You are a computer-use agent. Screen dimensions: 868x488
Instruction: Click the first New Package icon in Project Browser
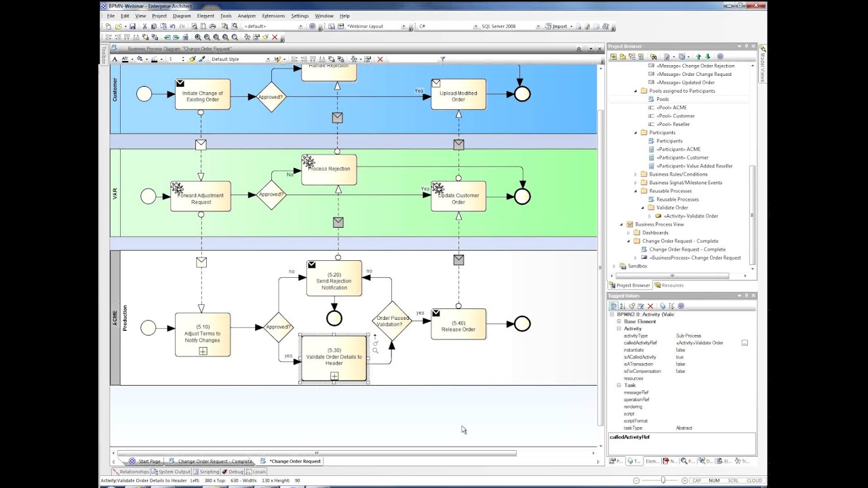pyautogui.click(x=614, y=57)
